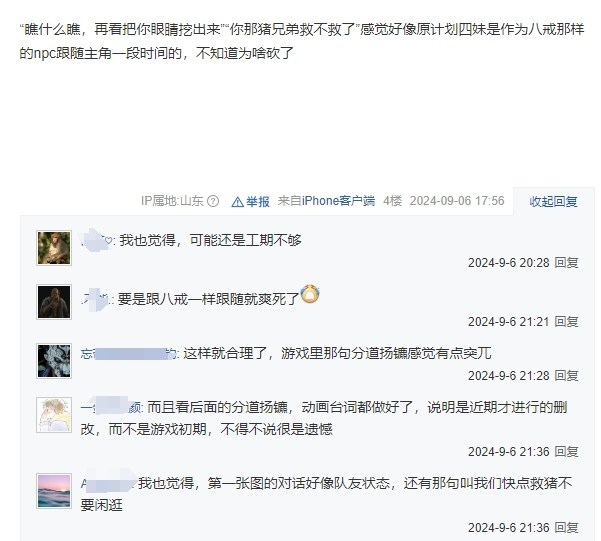601x541 pixels.
Task: Open sunset sea avatar of fifth commenter
Action: pos(54,491)
